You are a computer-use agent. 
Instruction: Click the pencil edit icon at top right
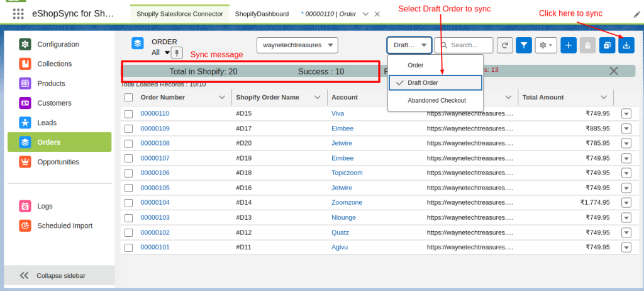[636, 15]
